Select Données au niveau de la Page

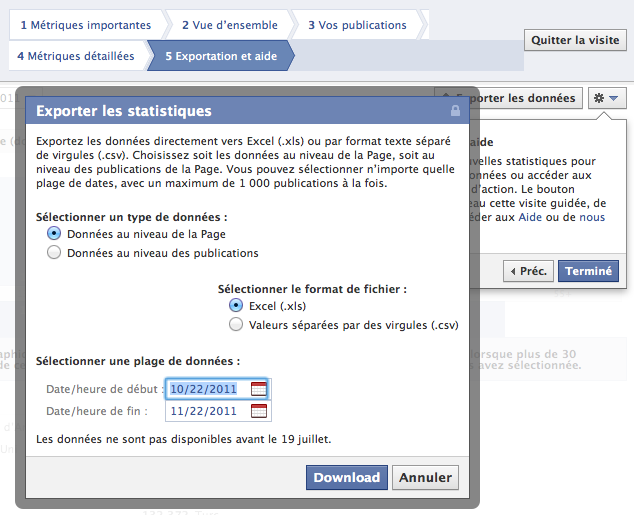coord(54,234)
